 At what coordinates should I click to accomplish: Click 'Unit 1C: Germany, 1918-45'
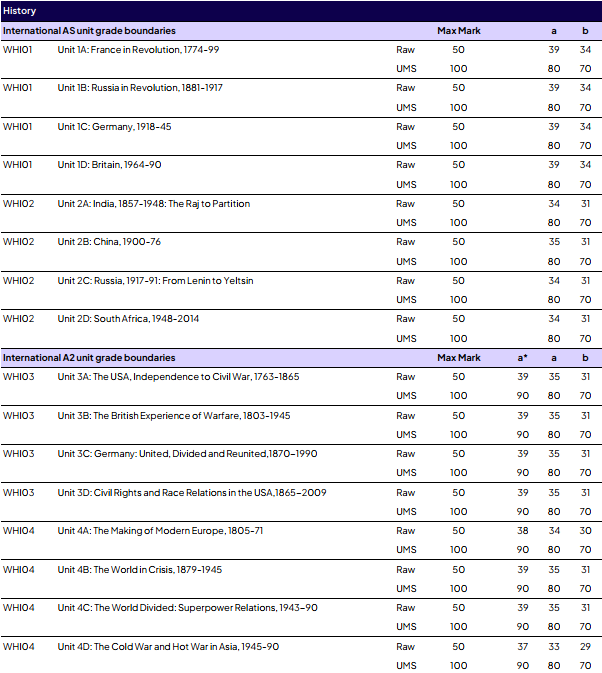114,127
